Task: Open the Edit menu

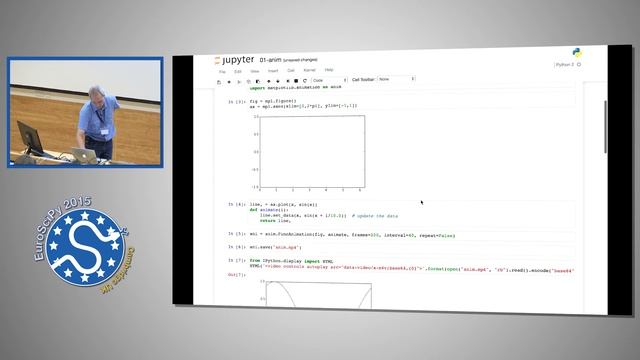Action: 238,71
